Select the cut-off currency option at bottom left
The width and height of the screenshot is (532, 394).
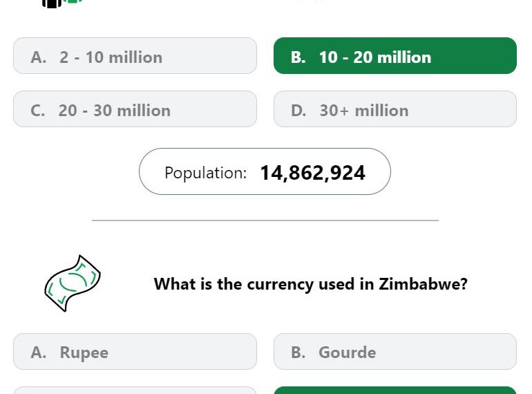pyautogui.click(x=135, y=391)
